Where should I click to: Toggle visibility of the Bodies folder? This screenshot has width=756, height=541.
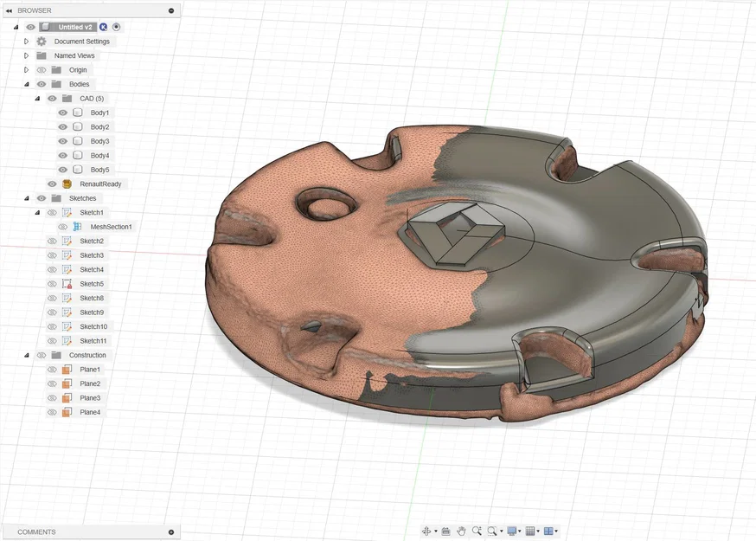tap(42, 84)
